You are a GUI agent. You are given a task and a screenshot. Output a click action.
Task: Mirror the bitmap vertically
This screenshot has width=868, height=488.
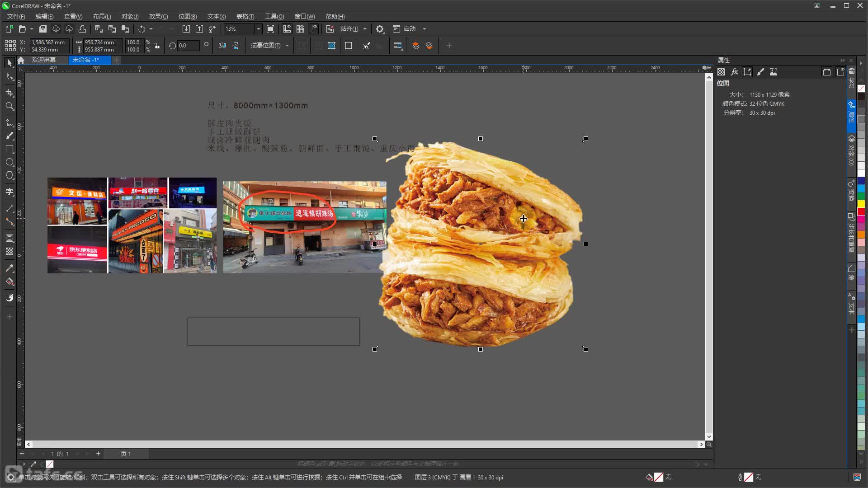236,46
